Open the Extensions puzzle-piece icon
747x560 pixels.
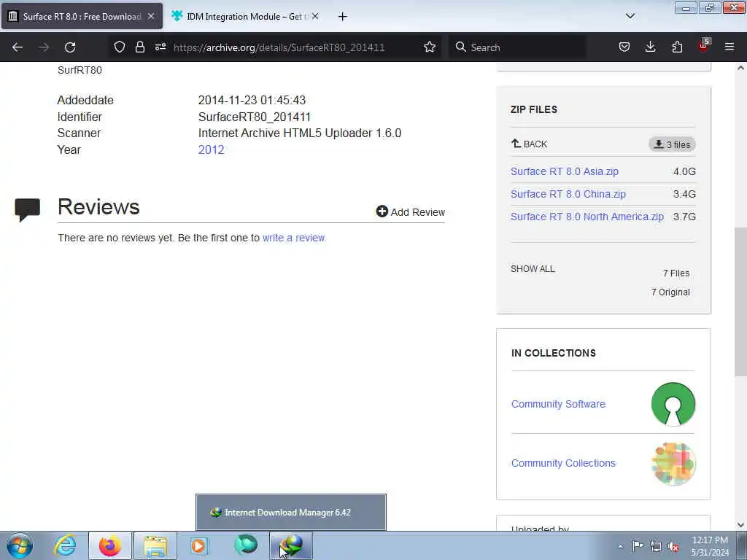(677, 47)
